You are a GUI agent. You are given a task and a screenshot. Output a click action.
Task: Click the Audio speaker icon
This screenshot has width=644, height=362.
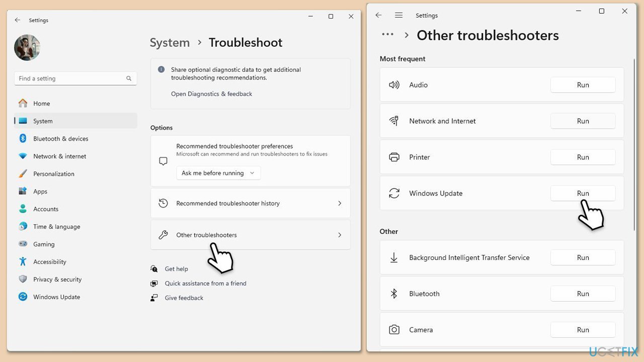394,85
